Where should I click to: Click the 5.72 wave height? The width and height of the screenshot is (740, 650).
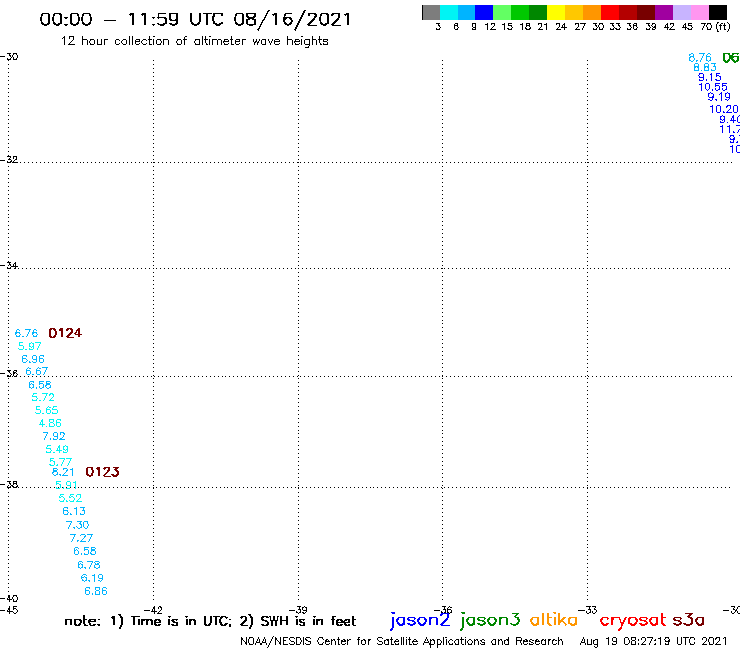[x=43, y=397]
